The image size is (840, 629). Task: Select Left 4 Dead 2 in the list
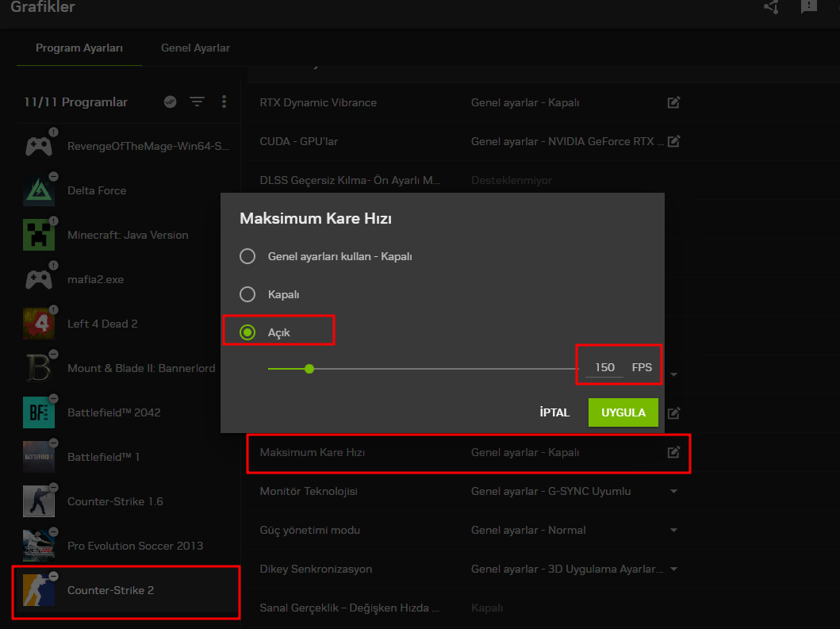click(128, 324)
